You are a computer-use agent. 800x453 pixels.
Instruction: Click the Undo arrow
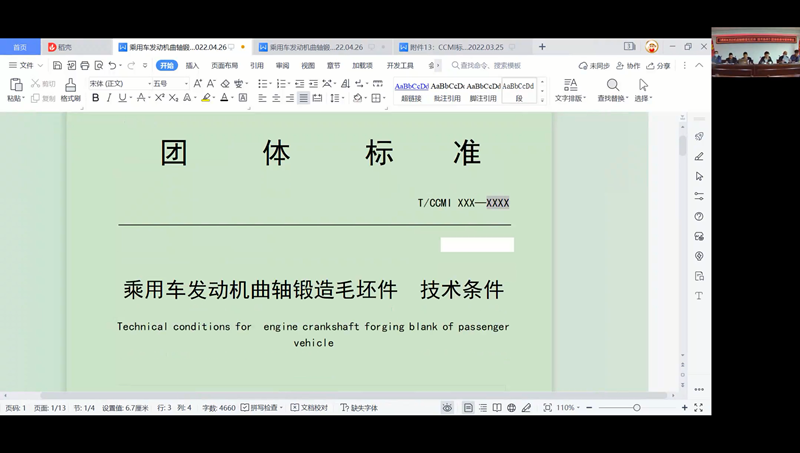(x=112, y=65)
